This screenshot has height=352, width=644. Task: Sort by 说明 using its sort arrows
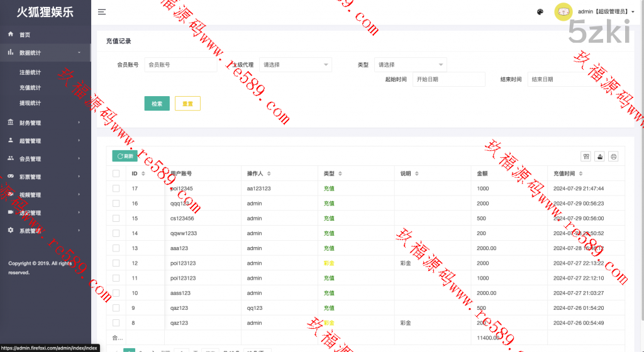[417, 173]
